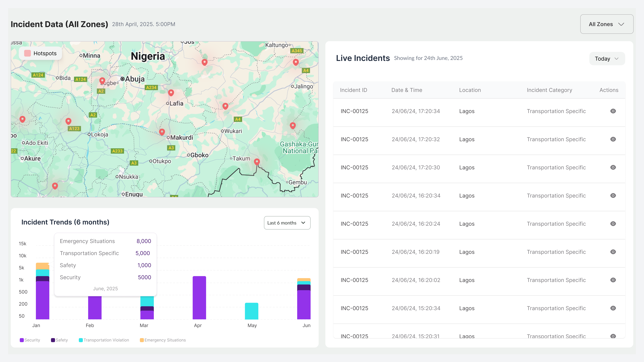
Task: Click date 24/06/24, 16:20:34 cell
Action: [416, 196]
